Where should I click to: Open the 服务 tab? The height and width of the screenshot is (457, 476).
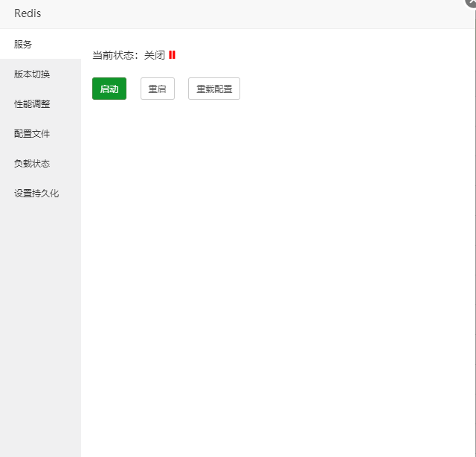coord(40,44)
